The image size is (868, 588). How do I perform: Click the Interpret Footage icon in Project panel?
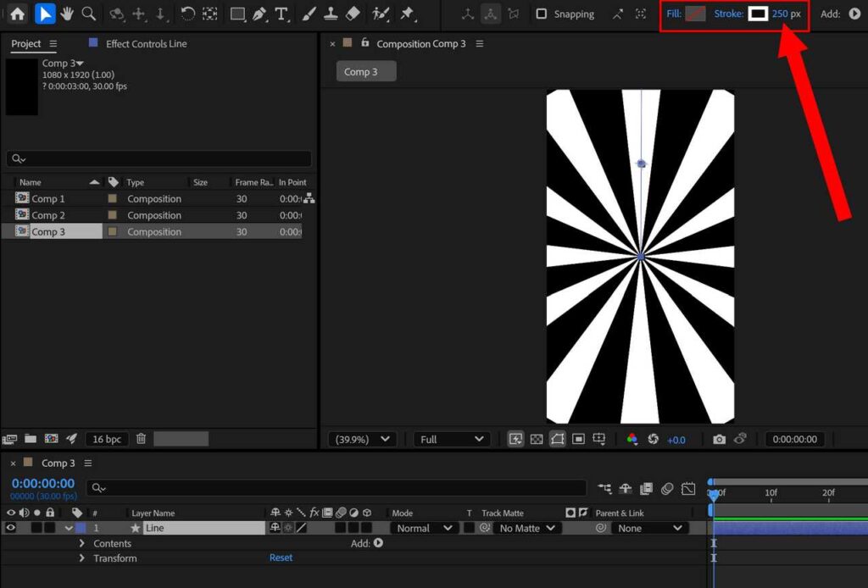[9, 439]
